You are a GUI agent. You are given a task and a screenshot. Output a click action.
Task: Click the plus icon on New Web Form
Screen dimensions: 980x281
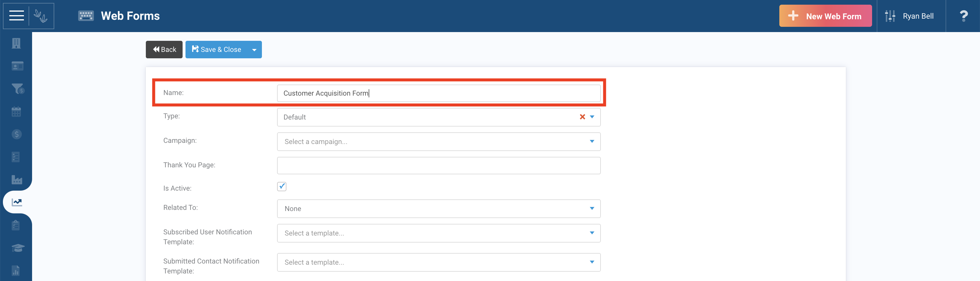[x=793, y=16]
